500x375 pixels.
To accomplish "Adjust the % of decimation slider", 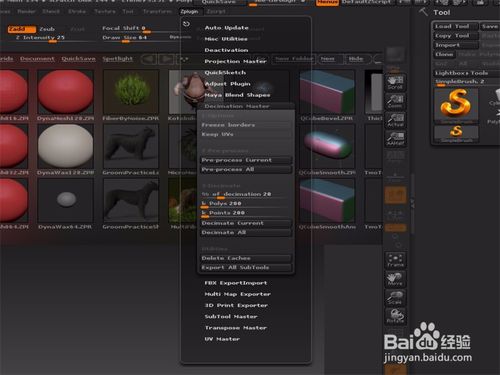I will pos(246,194).
